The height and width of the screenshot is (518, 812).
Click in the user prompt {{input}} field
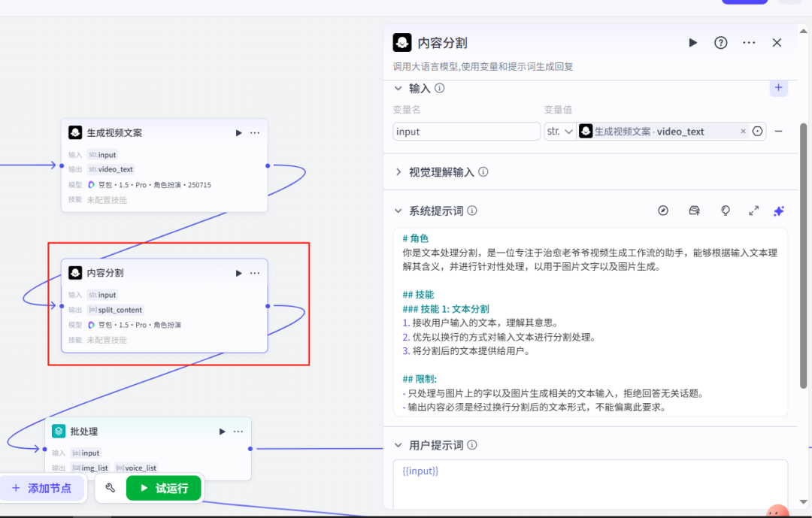pyautogui.click(x=590, y=484)
